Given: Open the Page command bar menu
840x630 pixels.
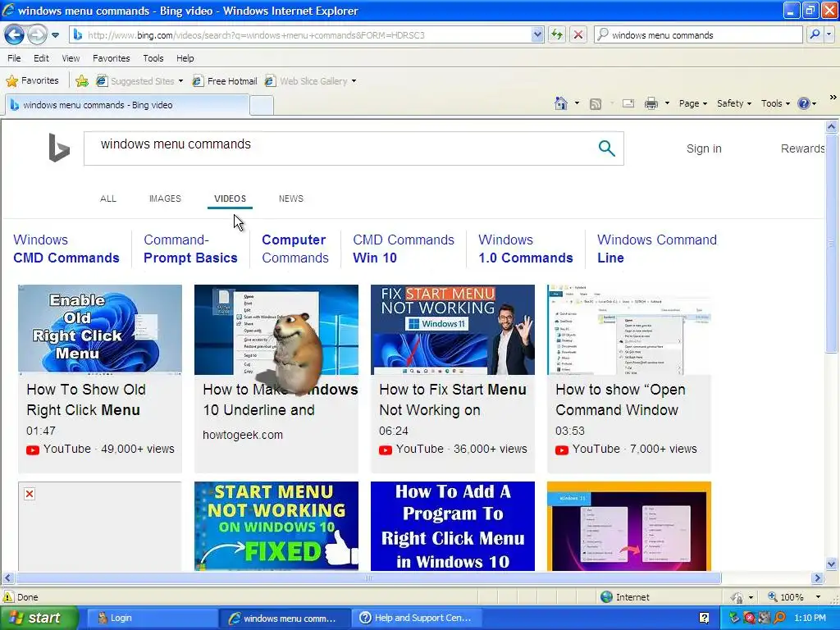Looking at the screenshot, I should pyautogui.click(x=692, y=104).
